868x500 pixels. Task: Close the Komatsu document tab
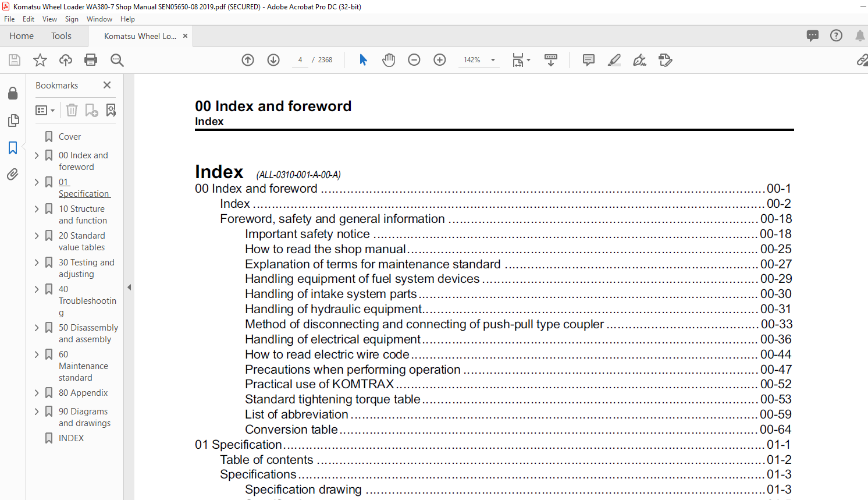pyautogui.click(x=186, y=36)
